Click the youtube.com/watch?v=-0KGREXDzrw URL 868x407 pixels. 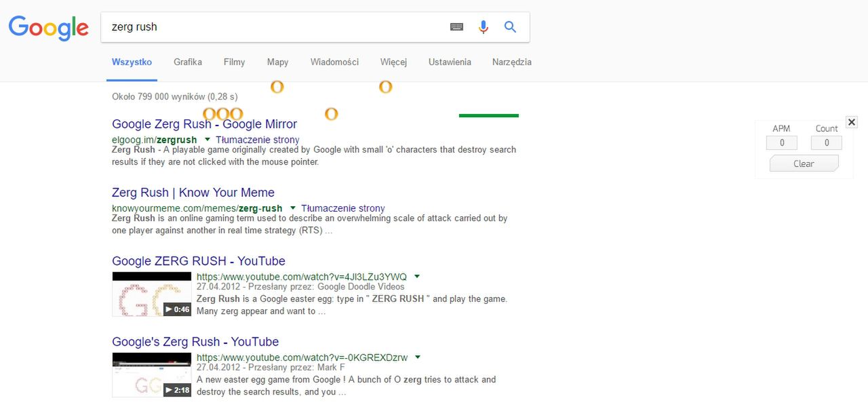coord(302,357)
